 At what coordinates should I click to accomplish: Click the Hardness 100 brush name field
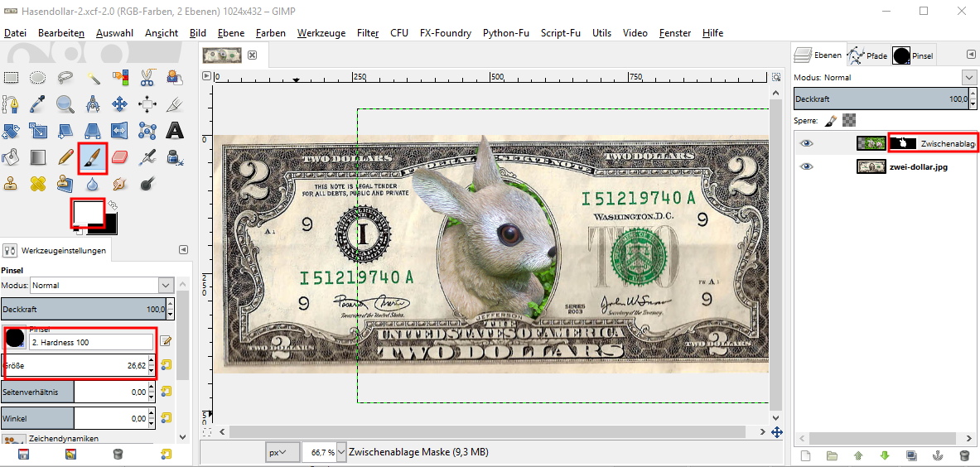coord(91,342)
